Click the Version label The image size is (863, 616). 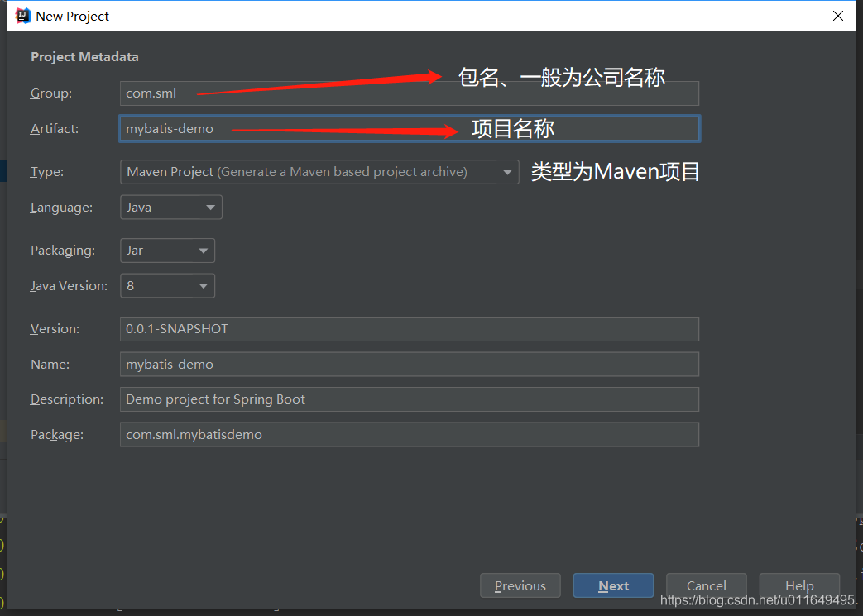(x=55, y=329)
